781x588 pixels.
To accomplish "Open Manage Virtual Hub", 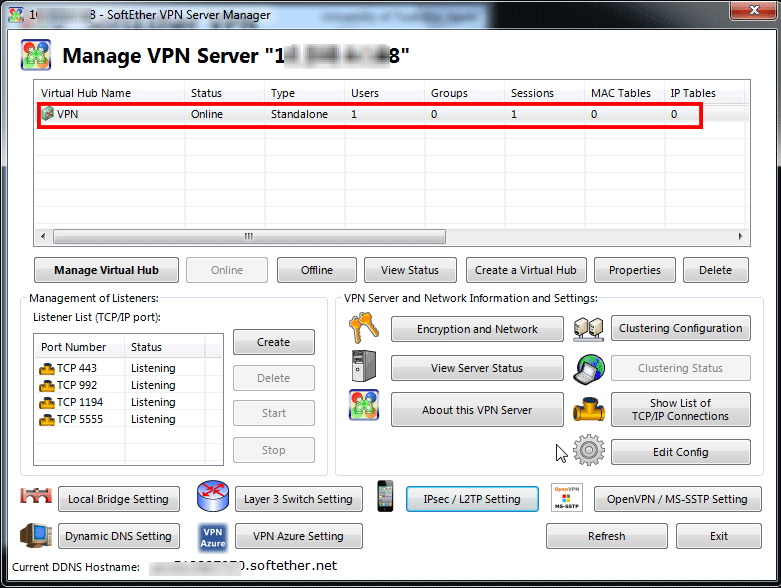I will (x=102, y=270).
